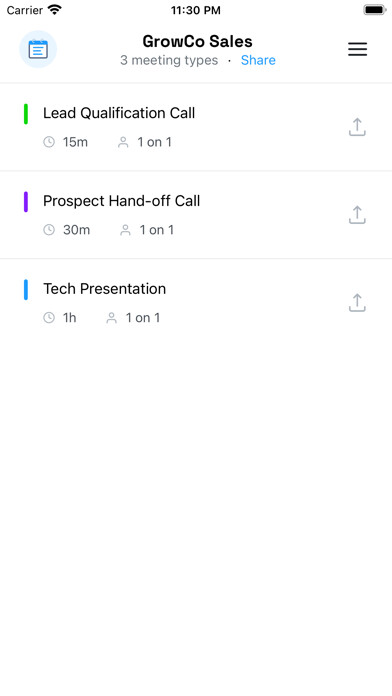Tap the calendar app icon in header
This screenshot has height=696, width=392.
38,49
